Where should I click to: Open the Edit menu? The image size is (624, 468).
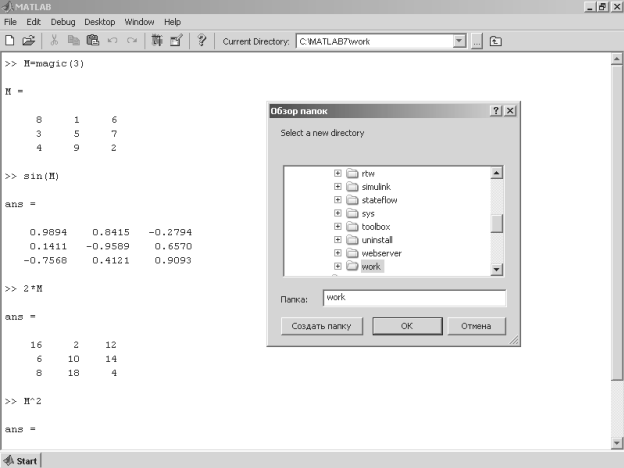pos(33,22)
